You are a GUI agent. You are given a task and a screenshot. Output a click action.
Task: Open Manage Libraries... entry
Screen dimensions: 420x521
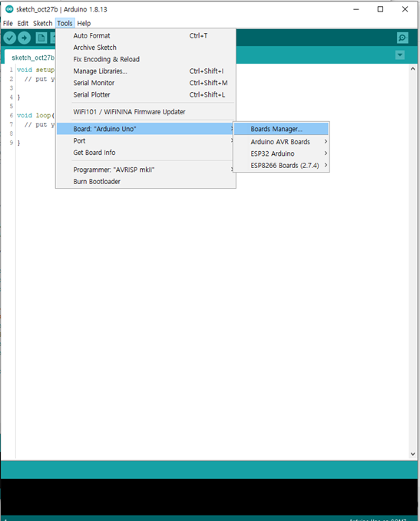coord(146,71)
